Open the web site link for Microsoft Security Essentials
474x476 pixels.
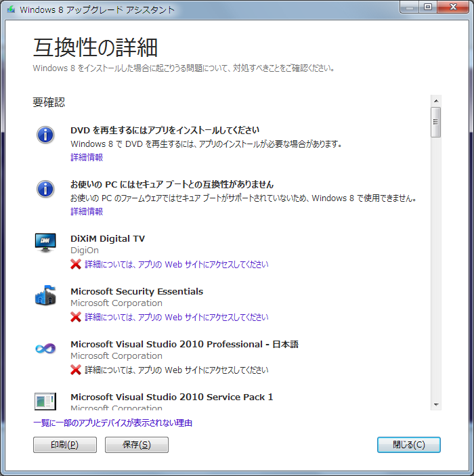tap(177, 318)
